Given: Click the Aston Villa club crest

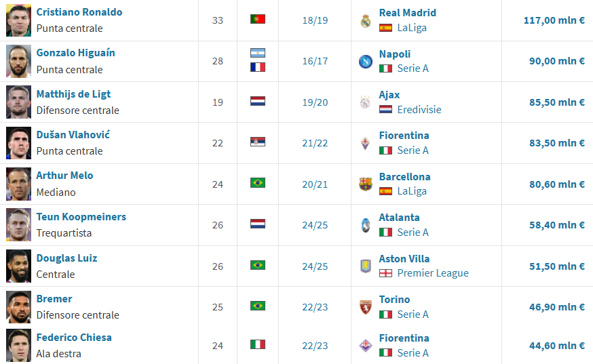Looking at the screenshot, I should click(365, 266).
